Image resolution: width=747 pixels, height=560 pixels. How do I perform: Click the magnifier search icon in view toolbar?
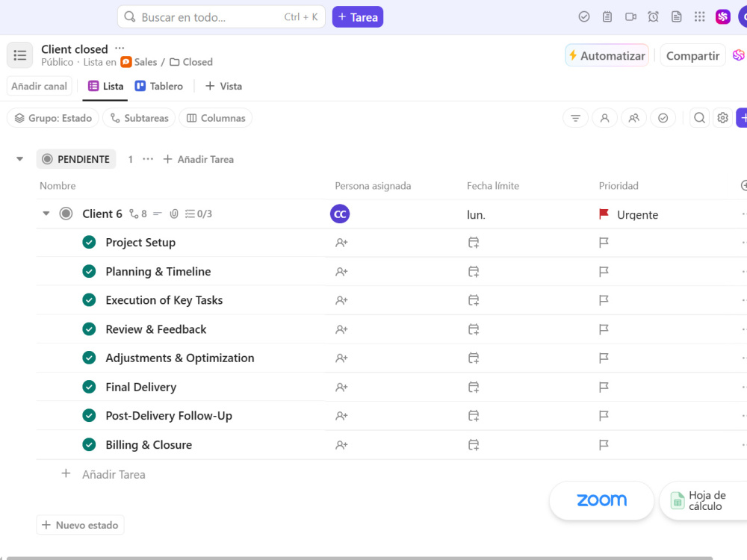pyautogui.click(x=699, y=118)
